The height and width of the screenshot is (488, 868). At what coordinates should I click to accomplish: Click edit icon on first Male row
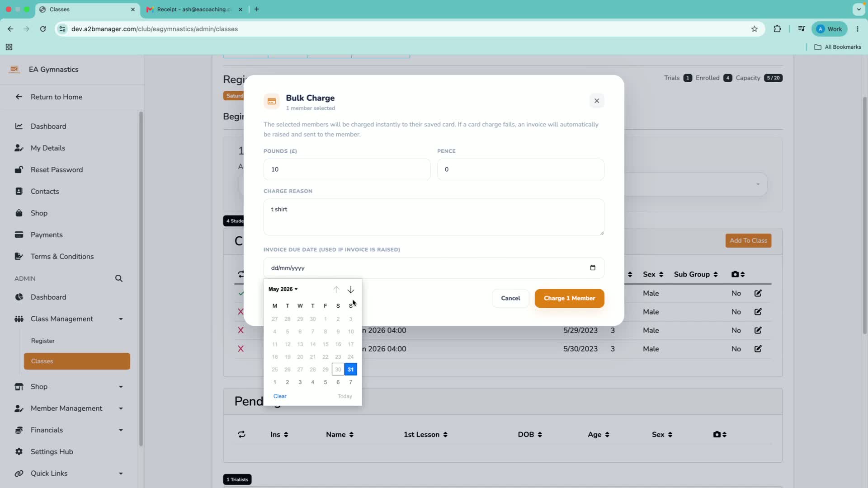758,293
